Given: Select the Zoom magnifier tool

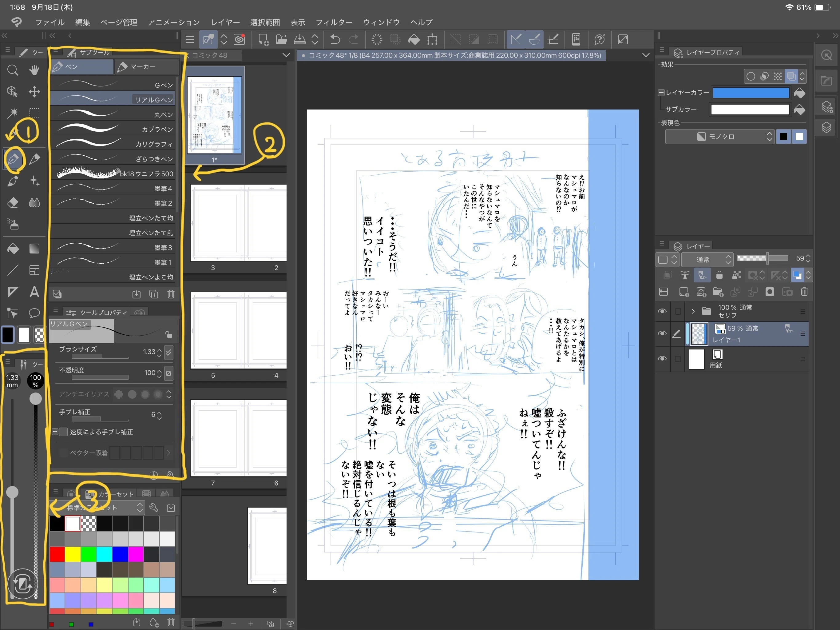Looking at the screenshot, I should (x=13, y=70).
